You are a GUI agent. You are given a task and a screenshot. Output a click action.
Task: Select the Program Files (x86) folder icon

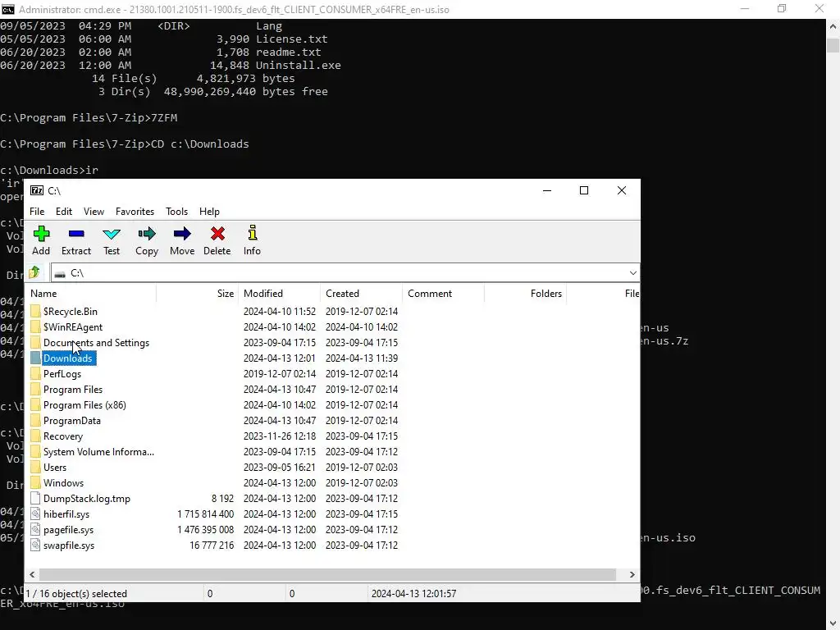point(35,404)
